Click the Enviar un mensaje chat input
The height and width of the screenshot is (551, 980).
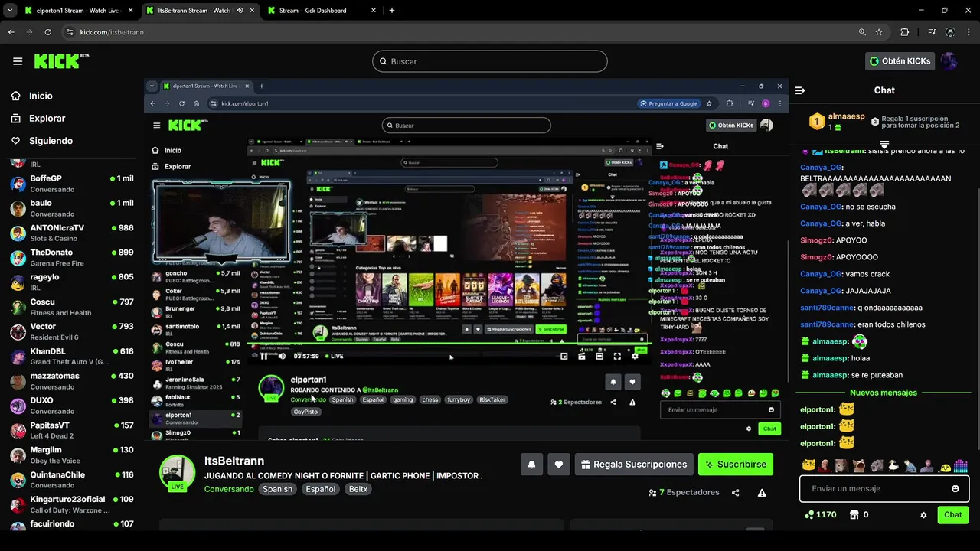(x=884, y=488)
